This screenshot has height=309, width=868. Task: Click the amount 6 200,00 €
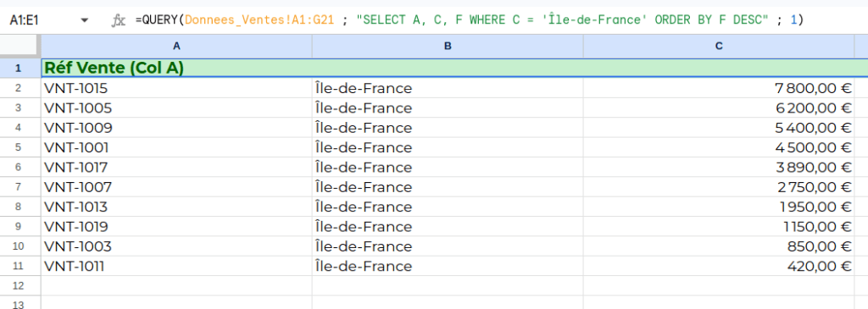click(813, 108)
